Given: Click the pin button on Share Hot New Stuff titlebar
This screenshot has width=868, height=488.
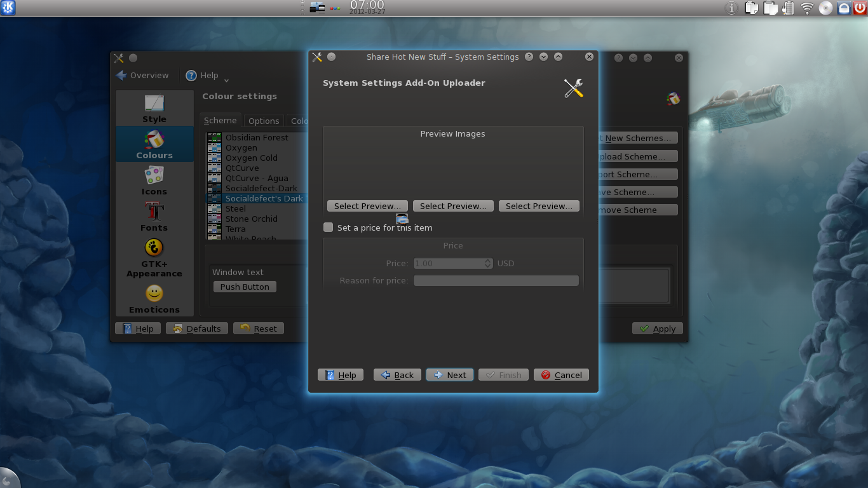Looking at the screenshot, I should pyautogui.click(x=331, y=57).
